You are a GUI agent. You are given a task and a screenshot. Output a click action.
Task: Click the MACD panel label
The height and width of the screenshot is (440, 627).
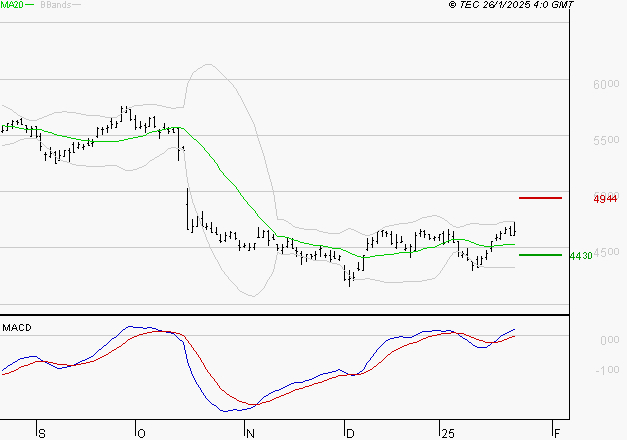pos(17,328)
